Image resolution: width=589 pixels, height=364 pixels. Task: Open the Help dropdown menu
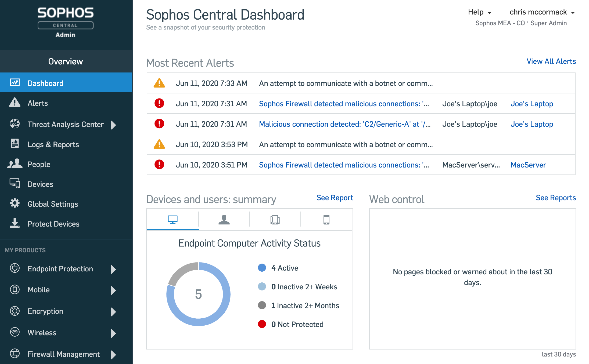coord(479,12)
